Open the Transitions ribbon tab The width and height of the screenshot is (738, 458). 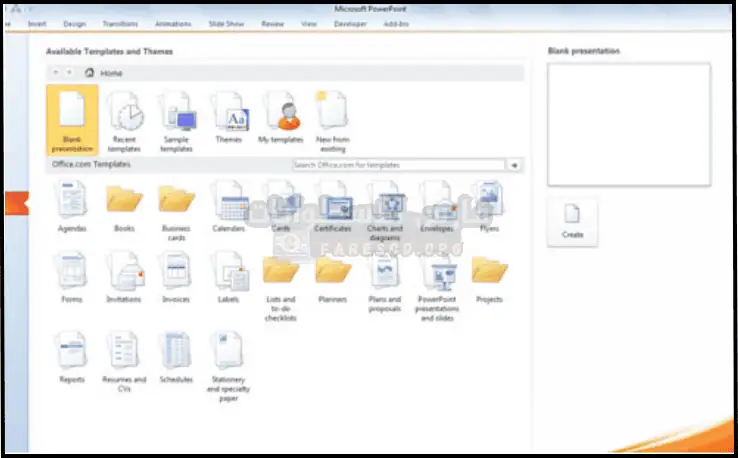118,22
